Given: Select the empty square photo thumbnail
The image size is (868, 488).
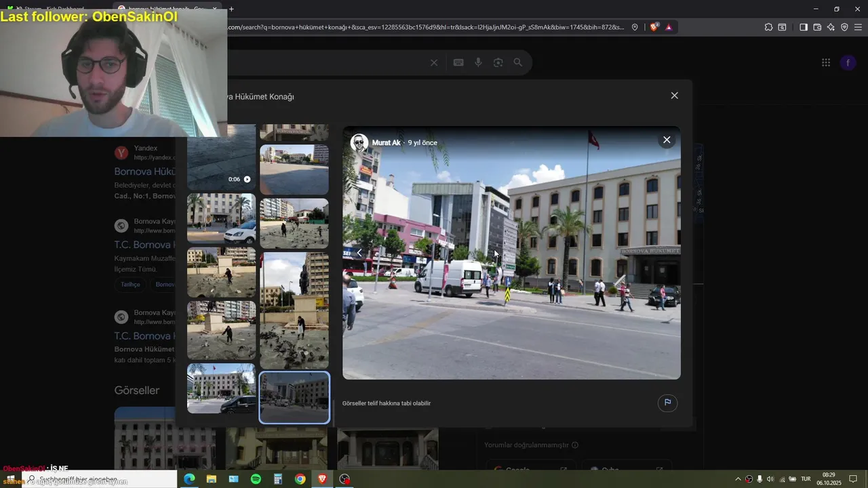Looking at the screenshot, I should coord(294,169).
